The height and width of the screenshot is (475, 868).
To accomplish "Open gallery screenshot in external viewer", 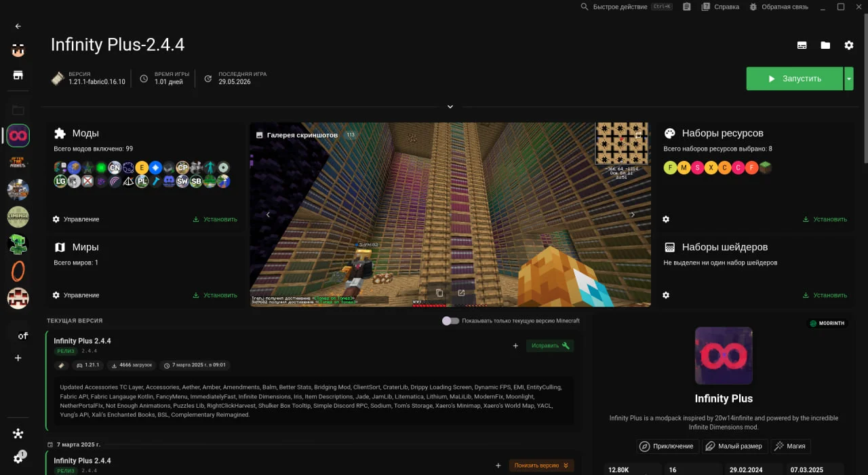I will coord(461,293).
